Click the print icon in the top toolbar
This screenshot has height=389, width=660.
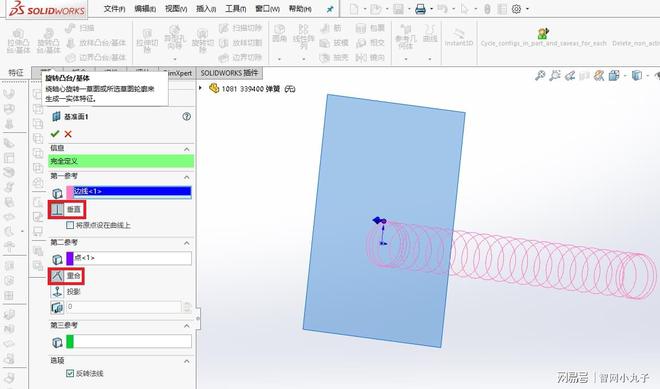pyautogui.click(x=420, y=9)
